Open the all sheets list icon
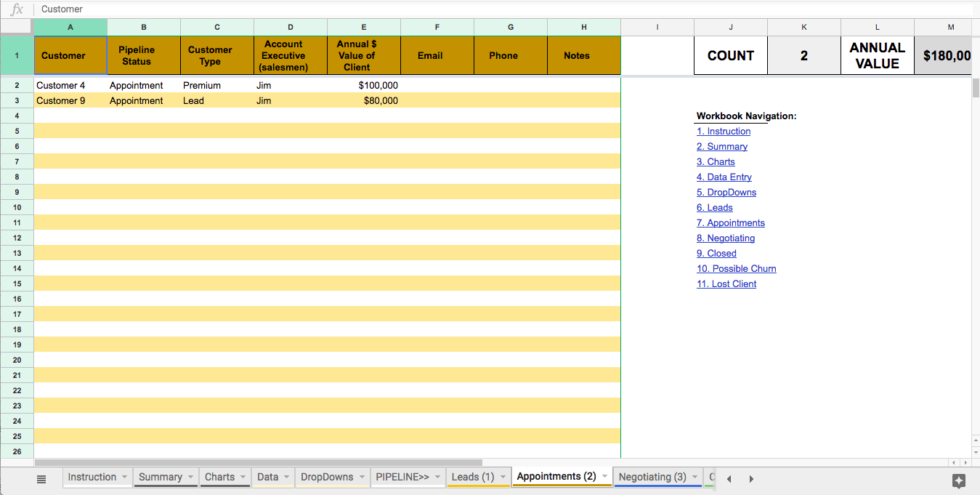This screenshot has height=495, width=980. 41,479
